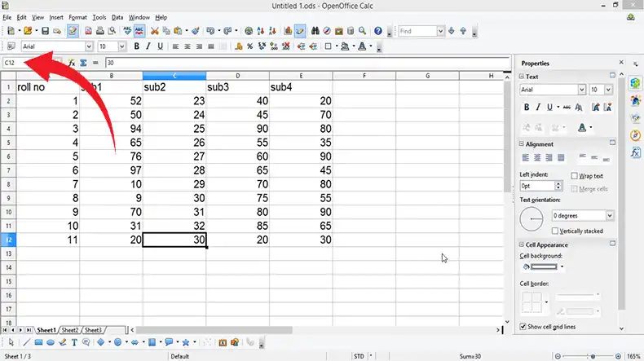Collapse the Cell Appearance section
The image size is (644, 361).
point(522,244)
